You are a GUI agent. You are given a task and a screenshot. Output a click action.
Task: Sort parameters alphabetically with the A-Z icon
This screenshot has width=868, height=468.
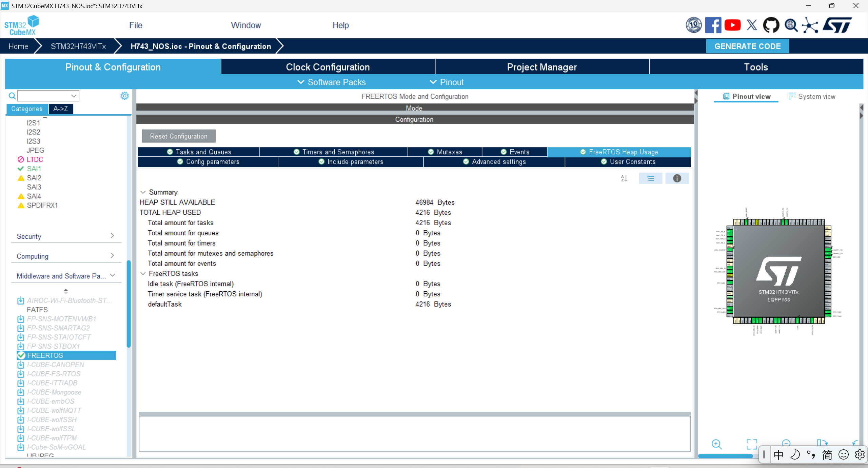tap(624, 178)
